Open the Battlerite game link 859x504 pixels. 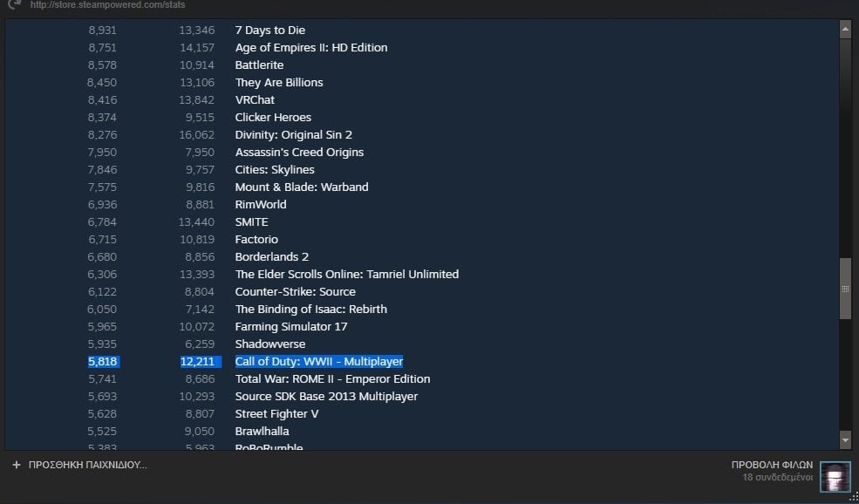(x=259, y=65)
